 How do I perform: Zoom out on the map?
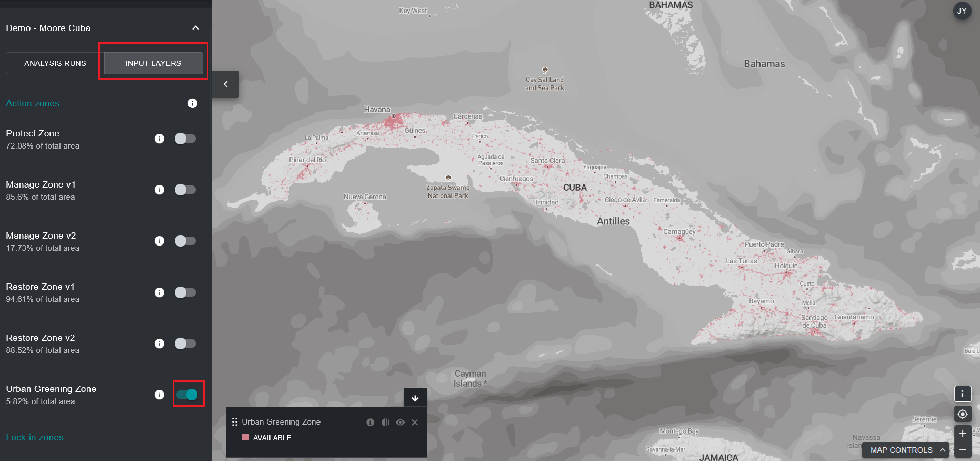point(963,450)
